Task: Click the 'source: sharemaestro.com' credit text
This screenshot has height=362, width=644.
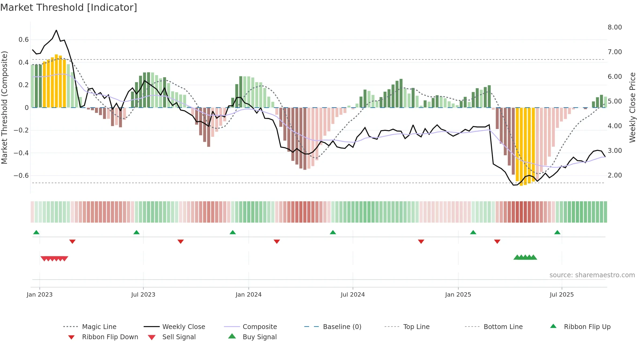Action: click(x=592, y=275)
